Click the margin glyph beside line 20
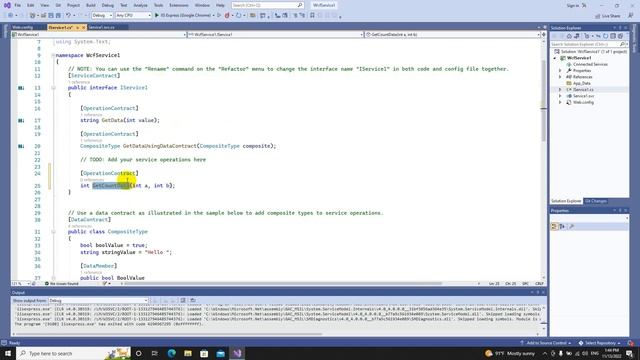Screen dimensions: 640x360 click(x=21, y=146)
